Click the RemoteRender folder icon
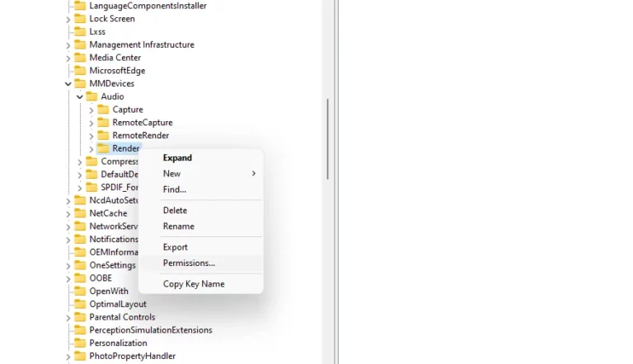 click(x=103, y=135)
